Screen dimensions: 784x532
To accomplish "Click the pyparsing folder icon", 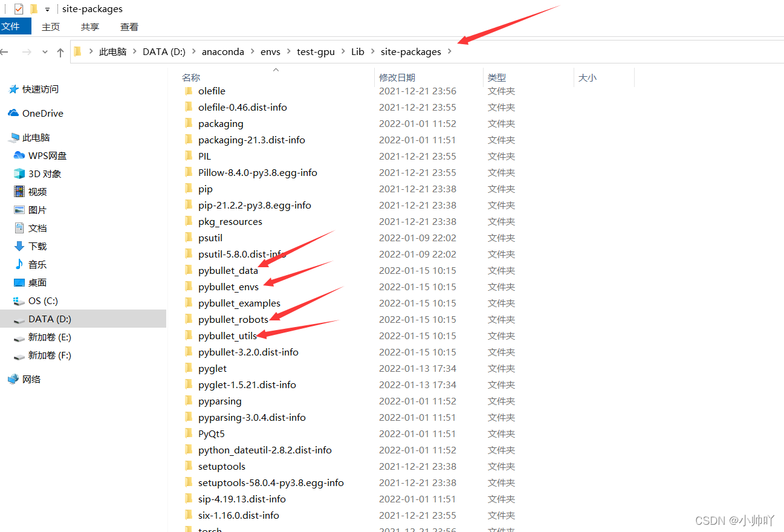I will click(x=189, y=401).
